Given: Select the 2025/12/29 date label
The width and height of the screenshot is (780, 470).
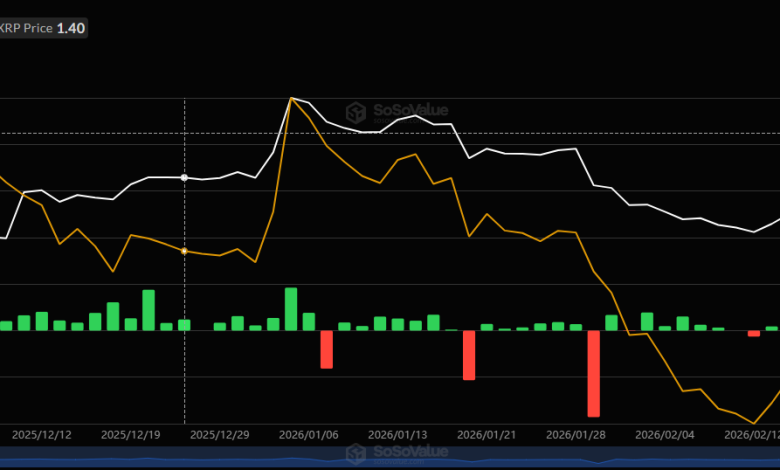Looking at the screenshot, I should (219, 435).
